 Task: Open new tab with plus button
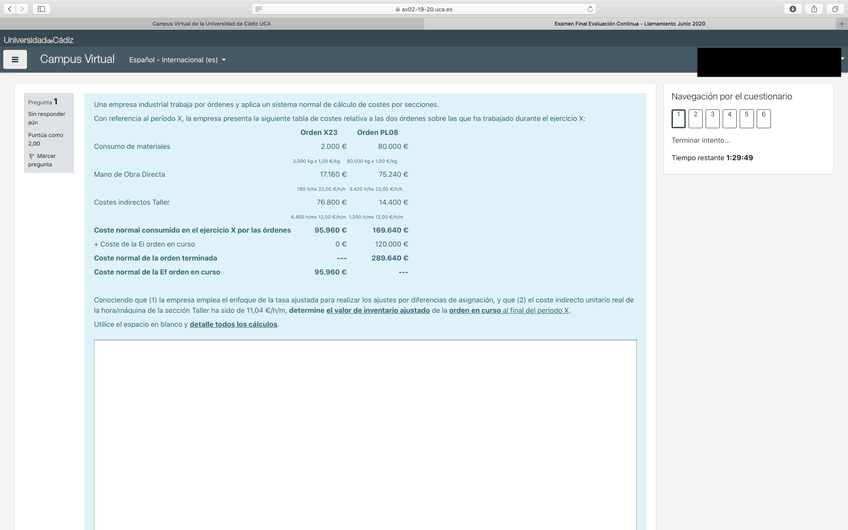click(x=842, y=23)
